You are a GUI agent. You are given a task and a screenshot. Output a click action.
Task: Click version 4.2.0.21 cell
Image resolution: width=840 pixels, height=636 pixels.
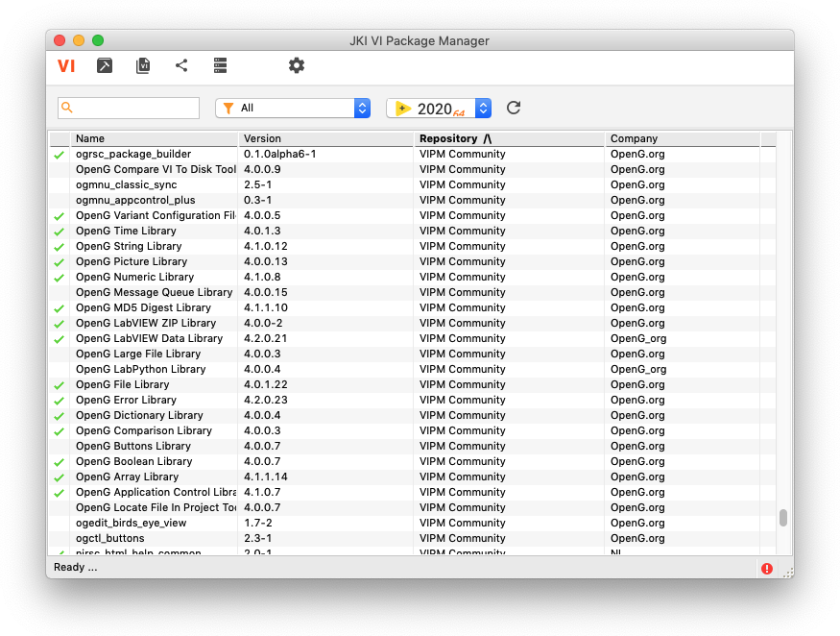(x=266, y=338)
